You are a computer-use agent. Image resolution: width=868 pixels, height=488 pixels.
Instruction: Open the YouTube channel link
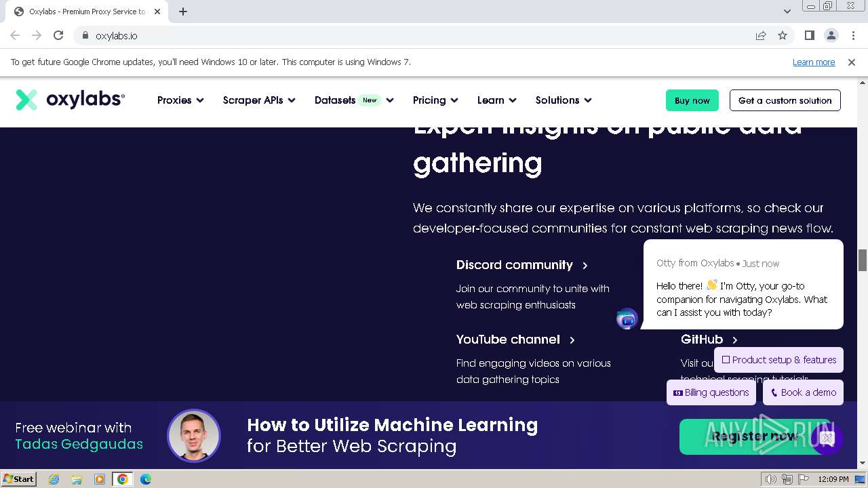pos(515,340)
